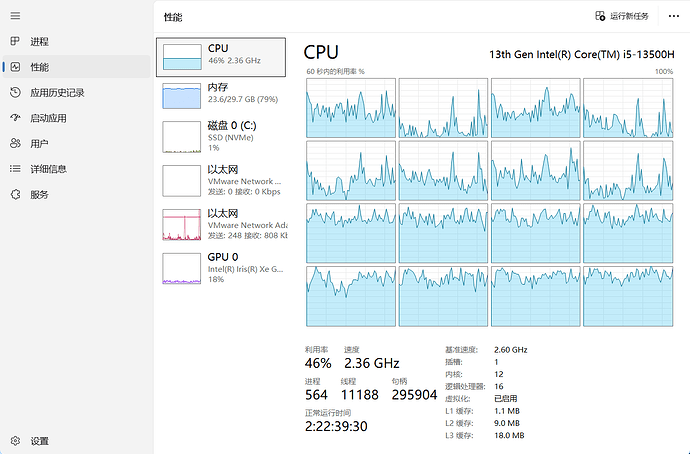Open the 服务 services puzzle icon
The width and height of the screenshot is (690, 454).
click(15, 194)
